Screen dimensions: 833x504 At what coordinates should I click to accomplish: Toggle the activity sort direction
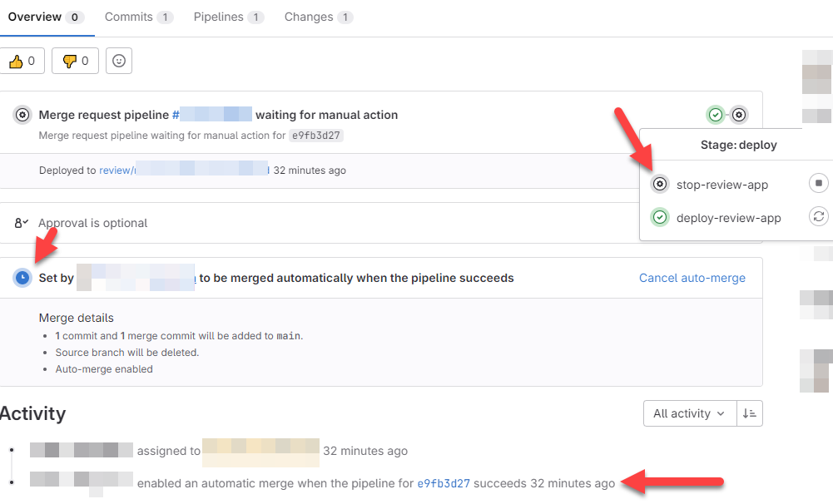pos(750,413)
